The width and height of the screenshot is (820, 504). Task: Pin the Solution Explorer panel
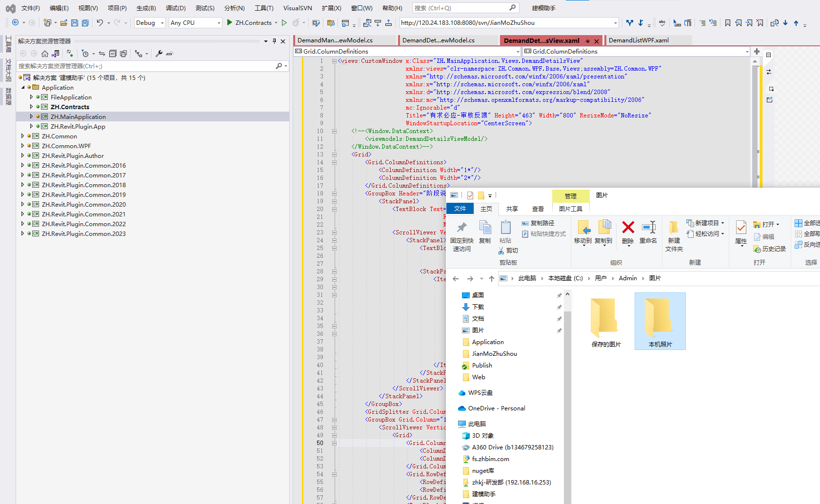pyautogui.click(x=274, y=41)
